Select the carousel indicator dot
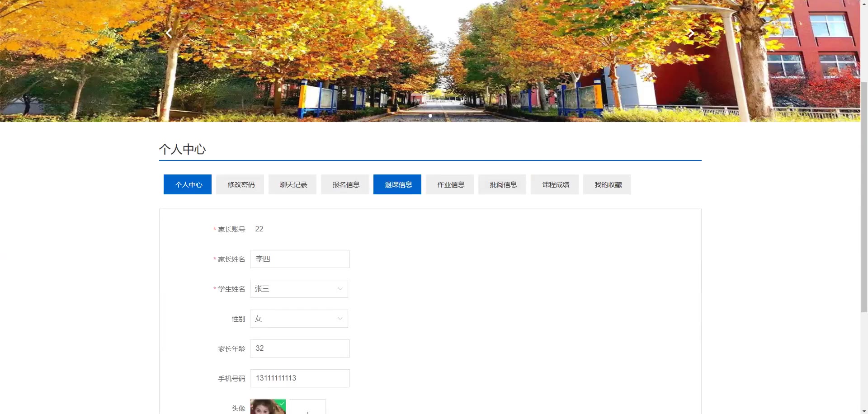 [x=430, y=116]
